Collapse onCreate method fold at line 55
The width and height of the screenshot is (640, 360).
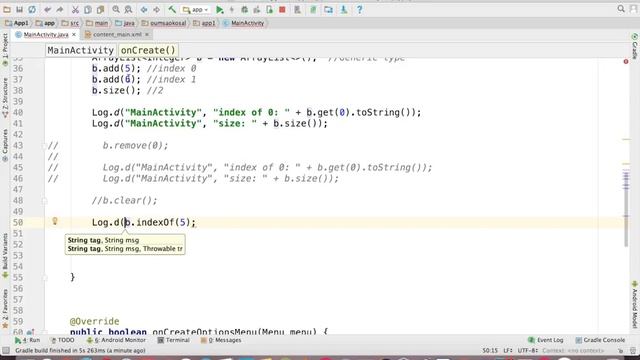pyautogui.click(x=45, y=278)
